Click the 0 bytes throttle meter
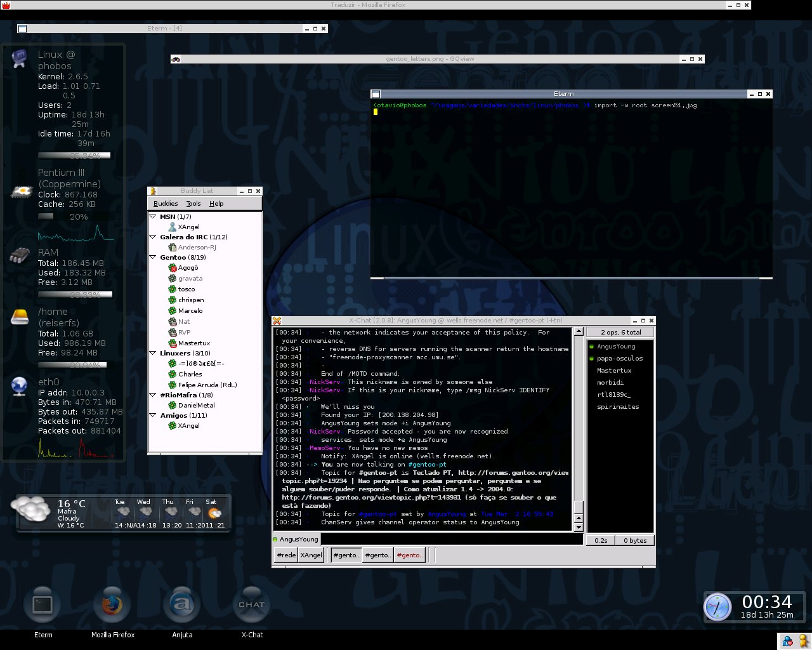Screen dimensions: 812x650 pyautogui.click(x=635, y=540)
